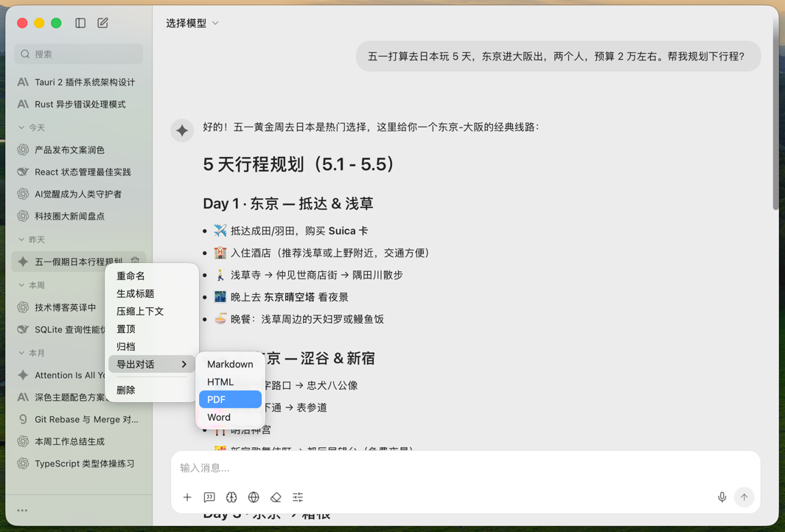Choose Markdown as export format

[229, 364]
